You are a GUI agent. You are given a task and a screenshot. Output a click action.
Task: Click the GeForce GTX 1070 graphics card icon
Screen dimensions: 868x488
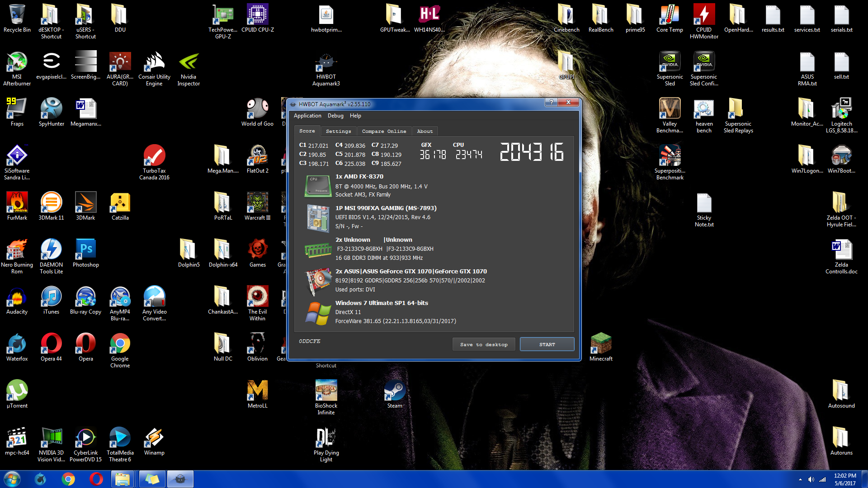[318, 281]
